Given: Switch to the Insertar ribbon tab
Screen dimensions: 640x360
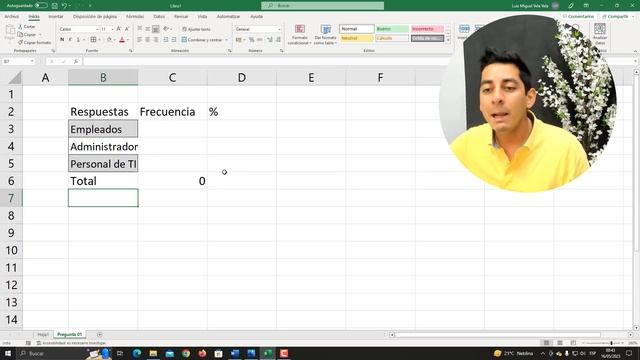Looking at the screenshot, I should click(56, 16).
